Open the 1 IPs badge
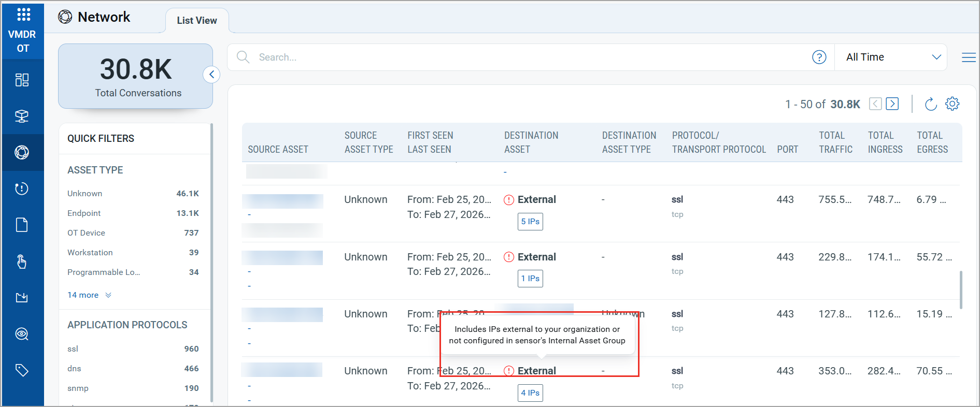Viewport: 980px width, 407px height. (530, 279)
